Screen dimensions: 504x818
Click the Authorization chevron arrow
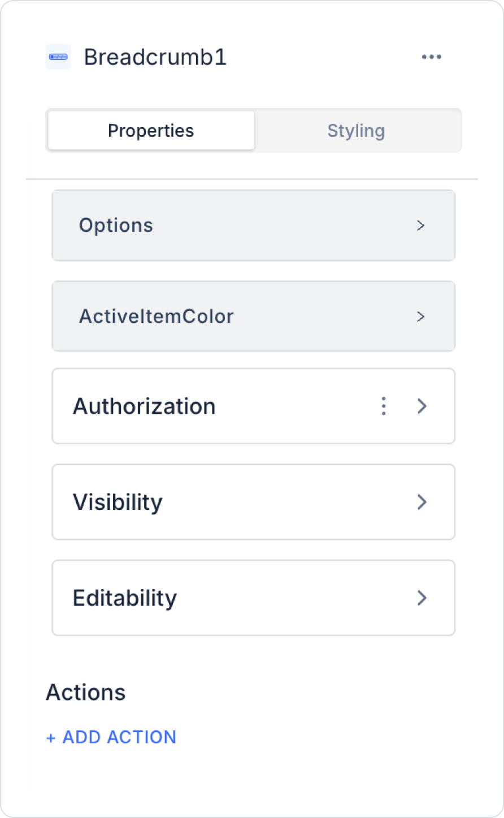coord(422,406)
